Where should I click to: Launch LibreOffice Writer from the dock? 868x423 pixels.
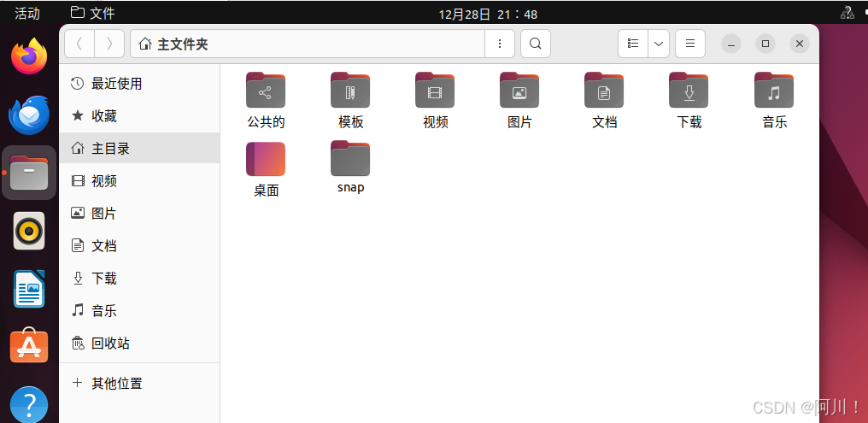click(29, 289)
